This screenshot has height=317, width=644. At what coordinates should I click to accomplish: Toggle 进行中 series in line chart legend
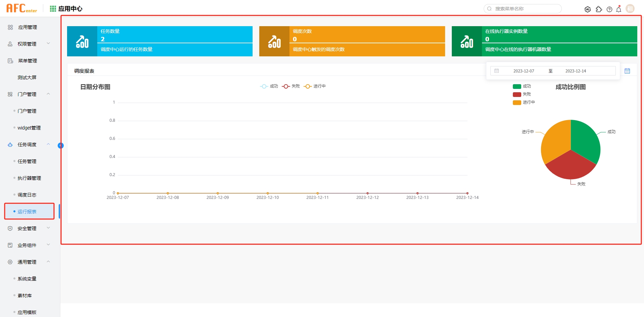(x=315, y=86)
